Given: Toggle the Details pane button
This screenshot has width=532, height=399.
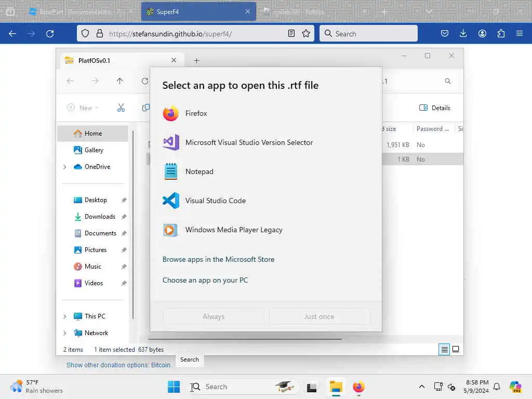Looking at the screenshot, I should (x=435, y=108).
